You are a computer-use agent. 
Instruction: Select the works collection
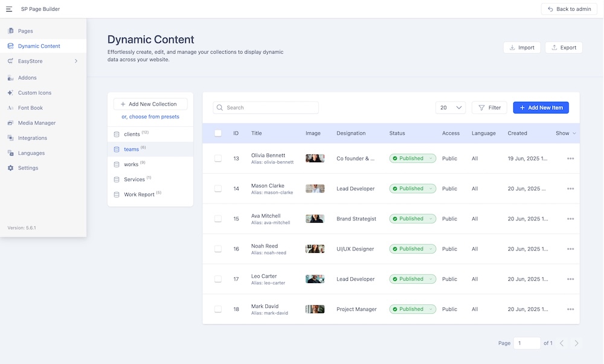(131, 164)
